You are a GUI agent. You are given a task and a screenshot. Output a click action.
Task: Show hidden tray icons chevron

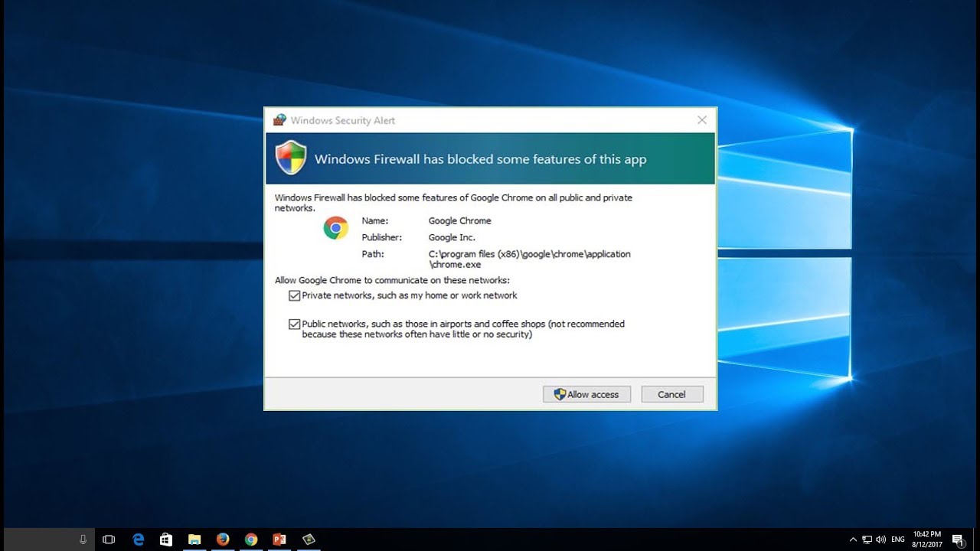pyautogui.click(x=853, y=540)
